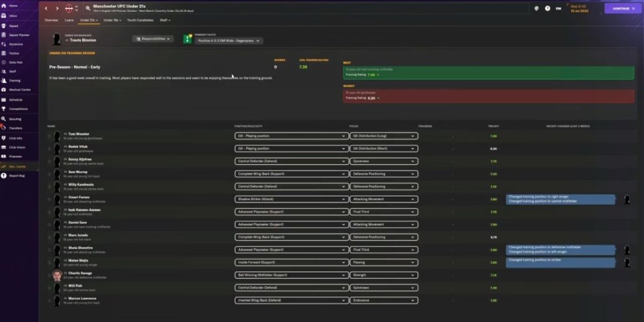The image size is (644, 322).
Task: Open GK Distribution (Short) focus dropdown
Action: [x=384, y=148]
